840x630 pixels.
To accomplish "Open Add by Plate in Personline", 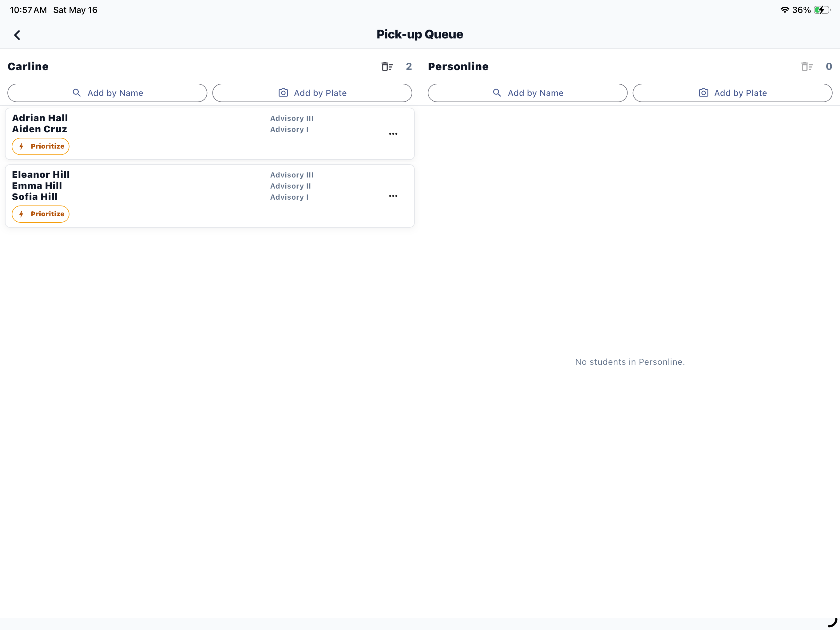I will point(732,93).
